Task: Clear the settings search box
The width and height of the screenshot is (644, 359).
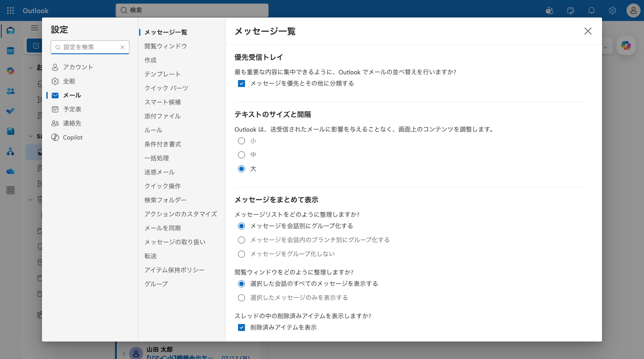Action: pos(122,47)
